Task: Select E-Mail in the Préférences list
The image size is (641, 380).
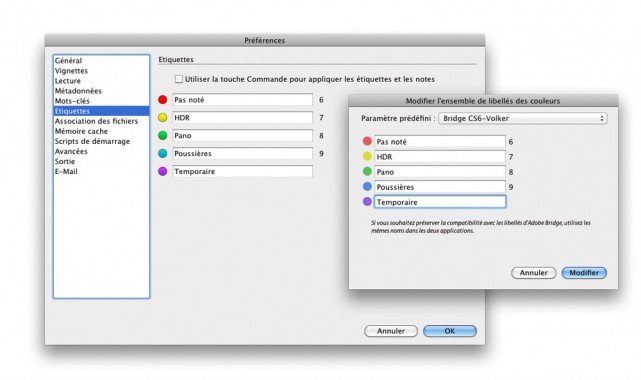Action: [101, 172]
